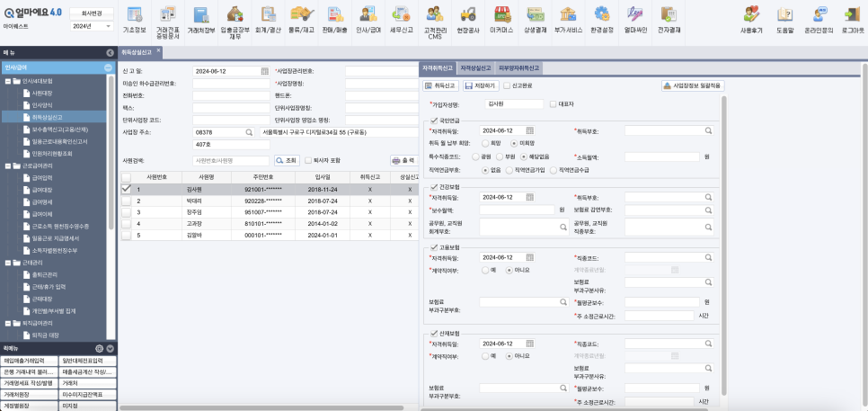The width and height of the screenshot is (868, 411).
Task: Open the 고객관리 CMS module
Action: (x=435, y=22)
